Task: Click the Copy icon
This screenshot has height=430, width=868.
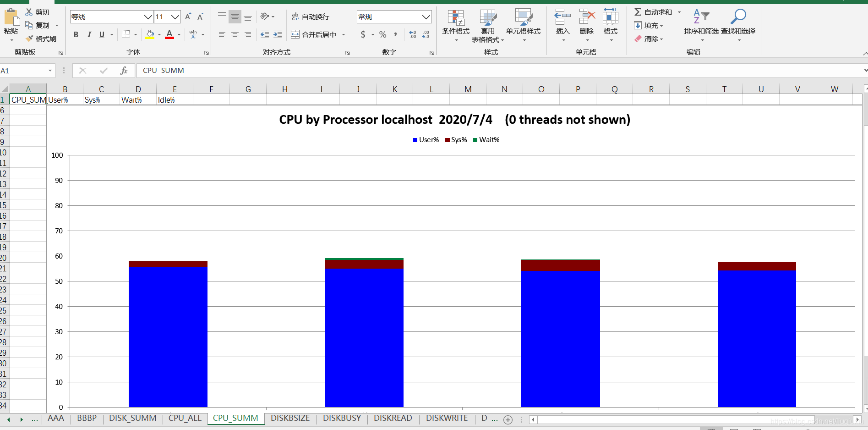Action: pyautogui.click(x=29, y=25)
